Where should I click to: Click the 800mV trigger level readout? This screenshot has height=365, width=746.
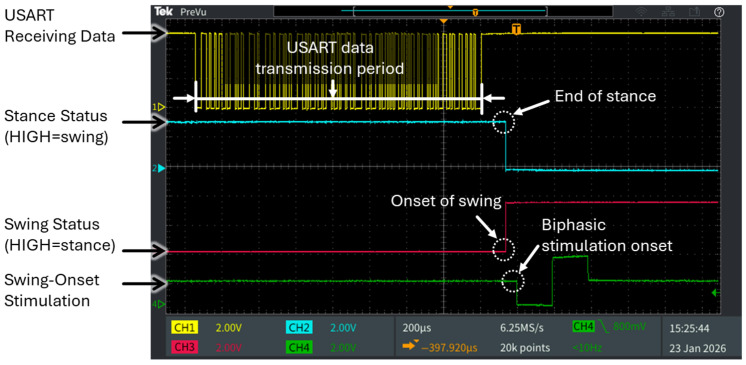coord(630,327)
